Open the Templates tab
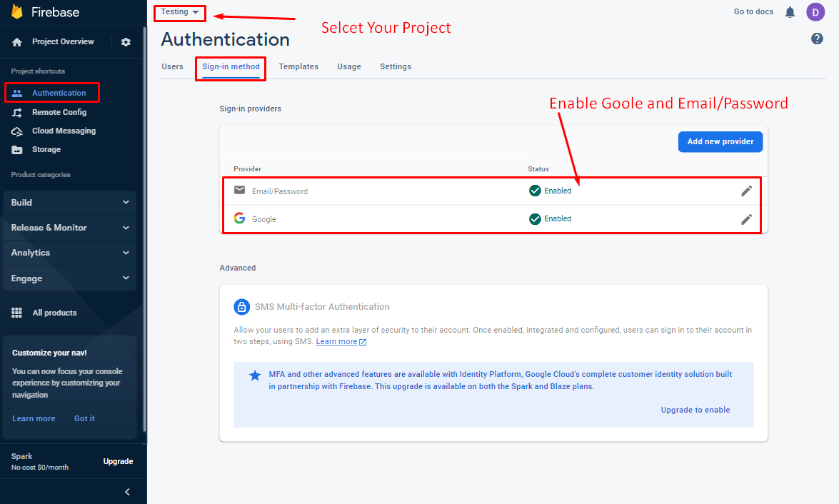This screenshot has height=504, width=839. click(298, 66)
